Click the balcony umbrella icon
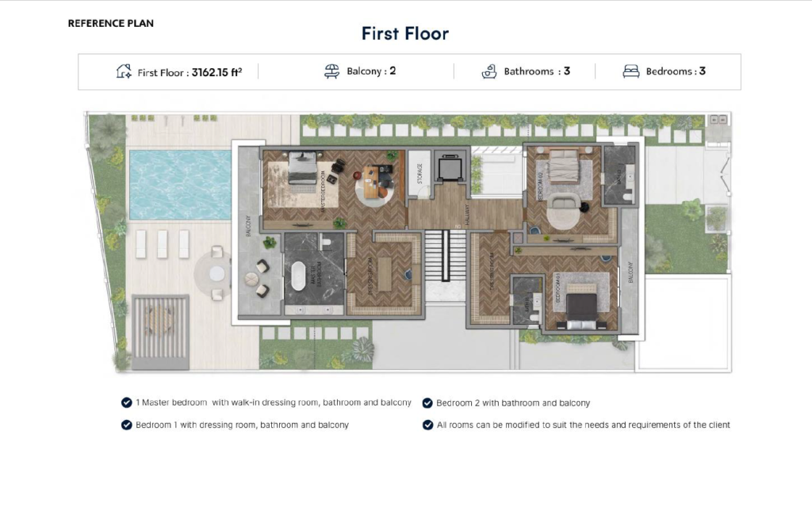The width and height of the screenshot is (812, 515). 332,71
